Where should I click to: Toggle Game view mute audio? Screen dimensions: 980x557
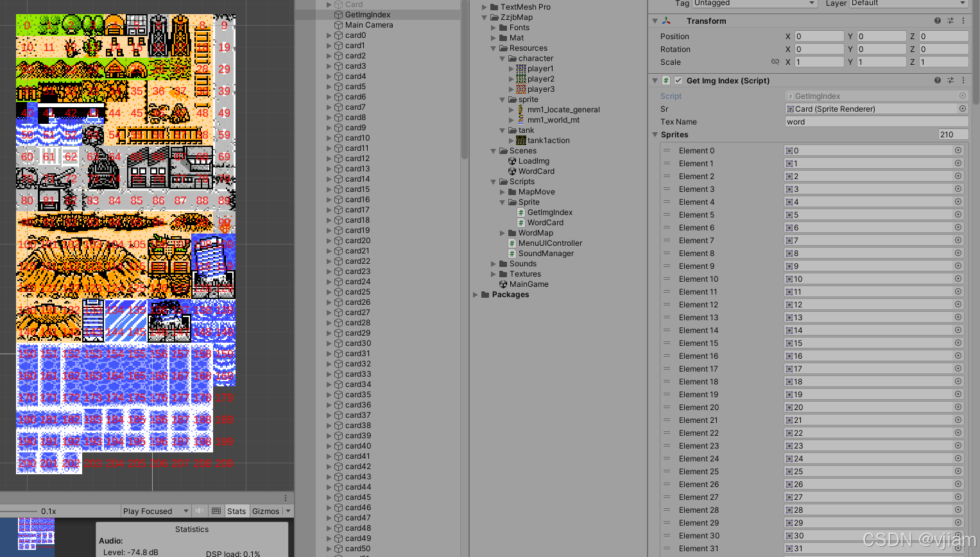click(200, 511)
